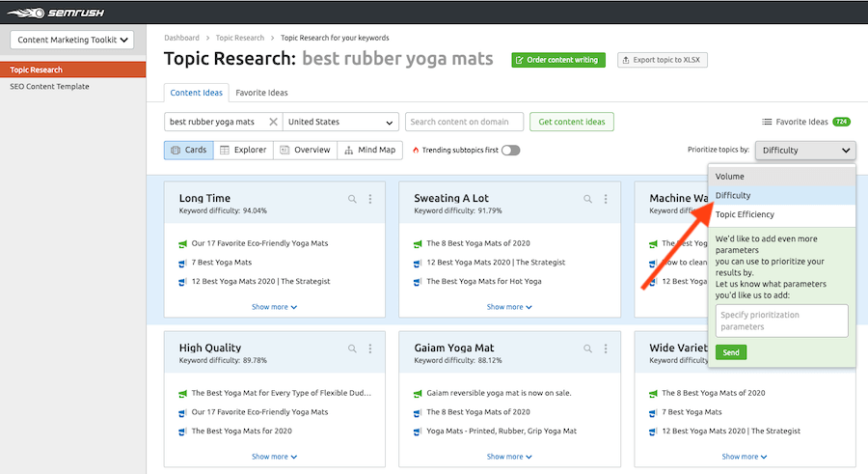
Task: Open Sweating A Lot card options menu
Action: (x=606, y=199)
